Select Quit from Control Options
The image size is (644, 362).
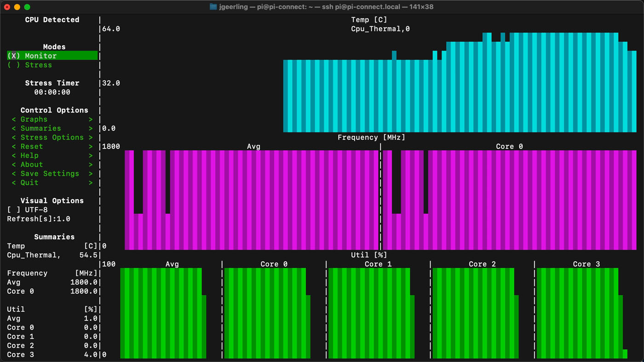tap(52, 182)
